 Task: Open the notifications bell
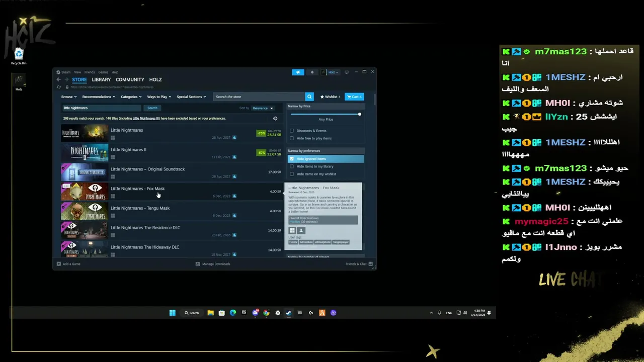click(312, 72)
